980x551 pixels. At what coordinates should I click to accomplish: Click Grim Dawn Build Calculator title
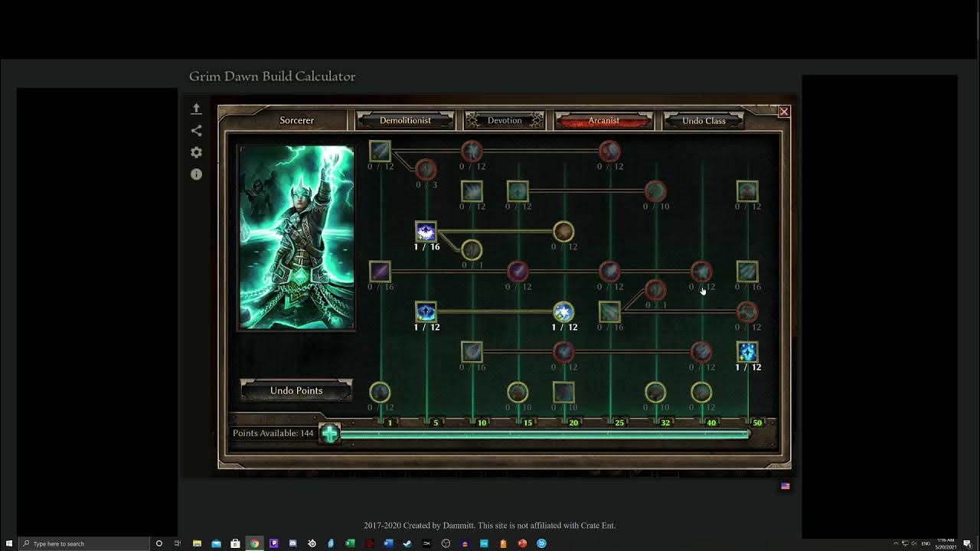coord(273,77)
